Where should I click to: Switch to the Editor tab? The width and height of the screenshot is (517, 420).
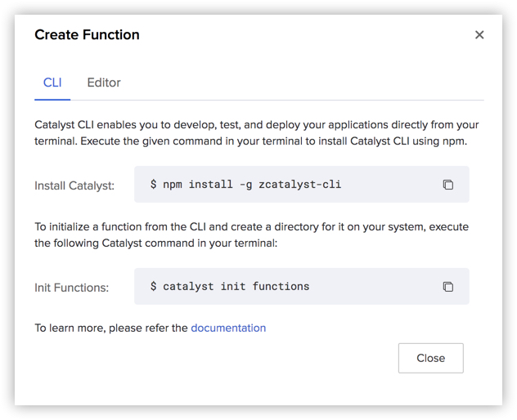coord(104,83)
